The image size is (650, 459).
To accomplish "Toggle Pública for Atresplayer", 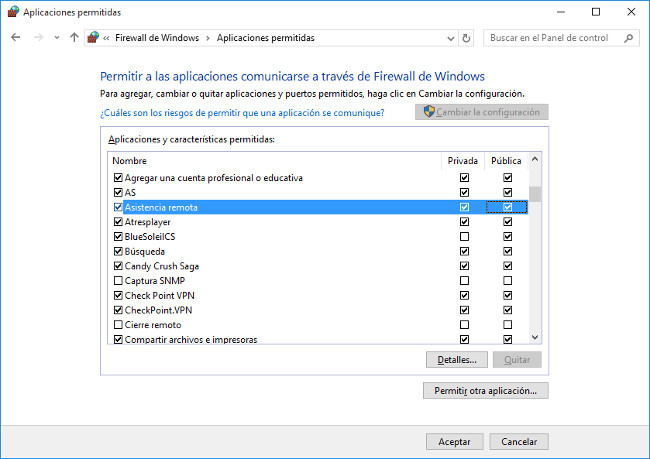I will pyautogui.click(x=507, y=222).
